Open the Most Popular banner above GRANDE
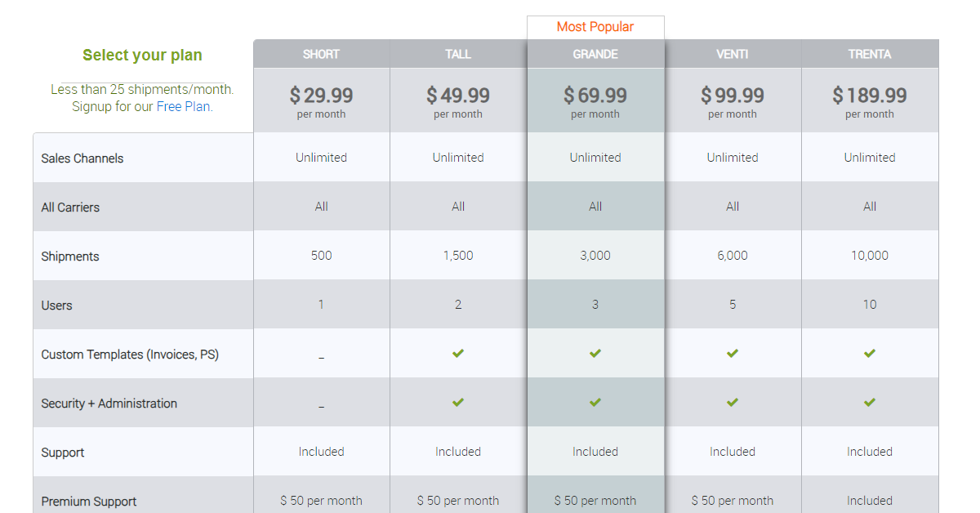 click(x=595, y=26)
